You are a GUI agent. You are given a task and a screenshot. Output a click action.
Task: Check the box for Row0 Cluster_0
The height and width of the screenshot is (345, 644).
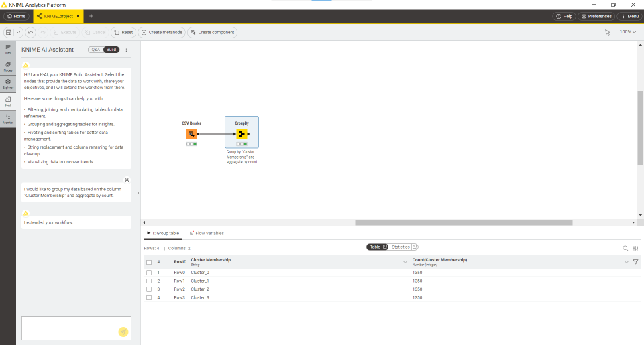point(149,273)
